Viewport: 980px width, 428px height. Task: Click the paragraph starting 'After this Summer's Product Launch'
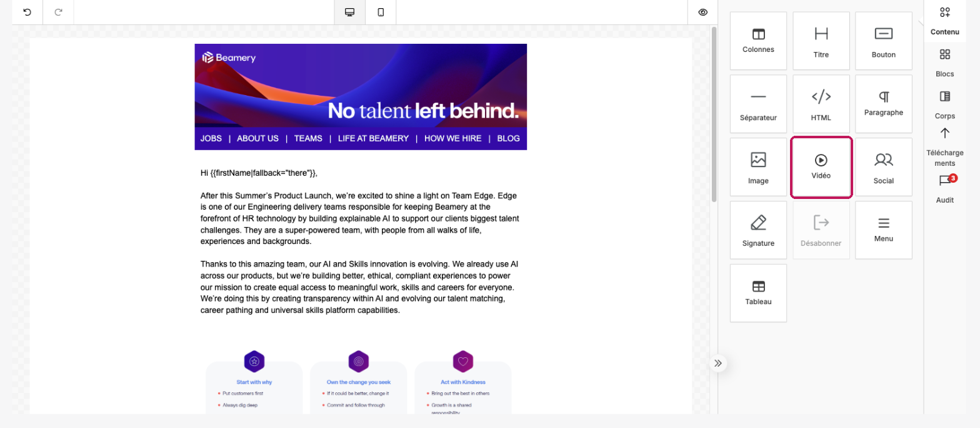360,218
